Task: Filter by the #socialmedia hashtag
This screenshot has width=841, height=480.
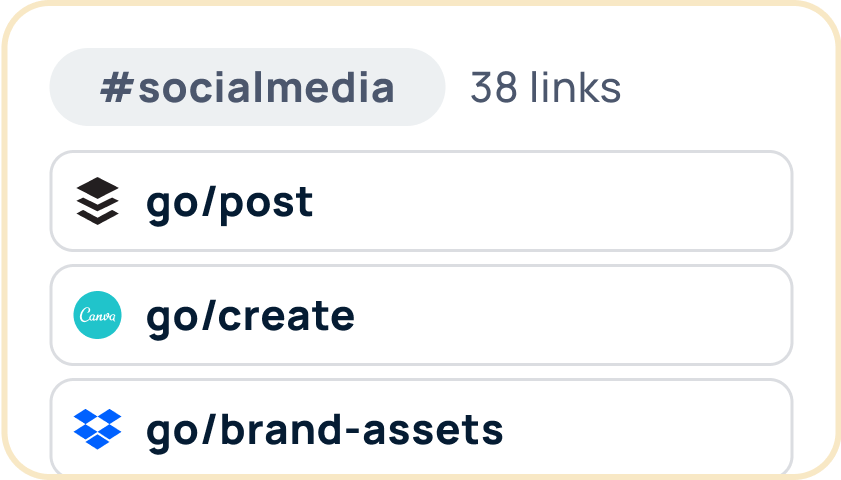Action: pos(246,88)
